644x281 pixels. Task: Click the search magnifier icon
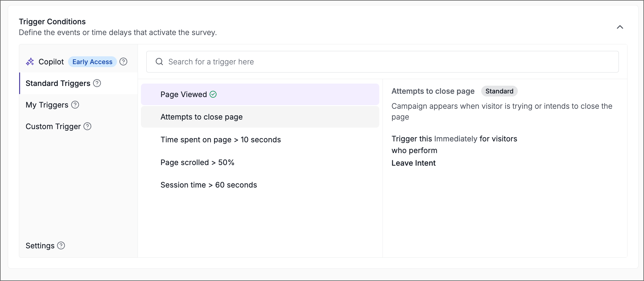coord(159,61)
